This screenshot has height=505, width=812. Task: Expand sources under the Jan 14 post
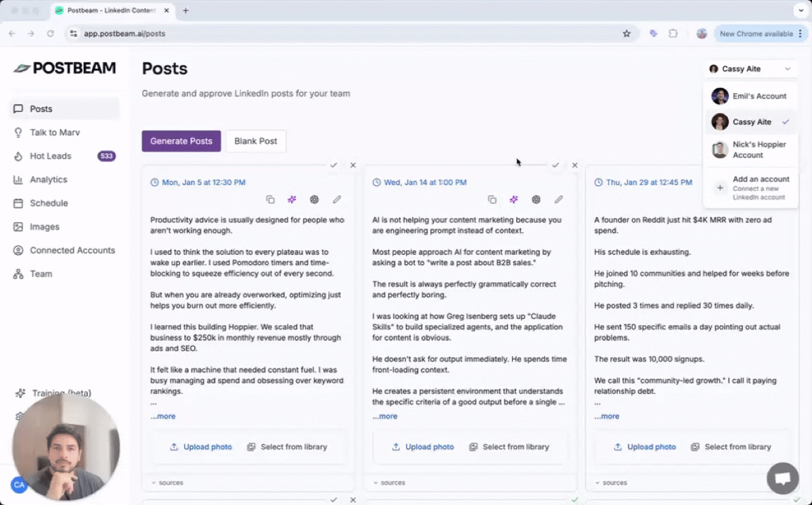coord(388,483)
